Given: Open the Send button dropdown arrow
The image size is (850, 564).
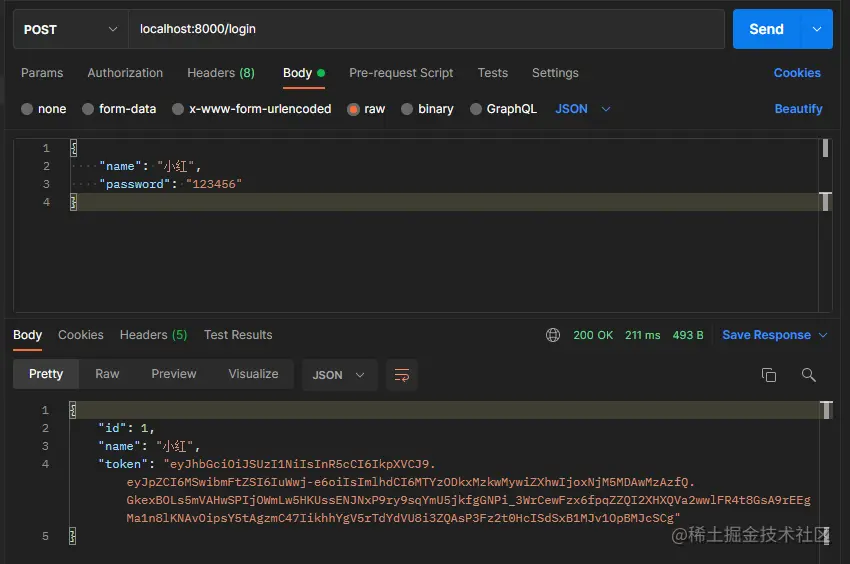Looking at the screenshot, I should coord(816,29).
